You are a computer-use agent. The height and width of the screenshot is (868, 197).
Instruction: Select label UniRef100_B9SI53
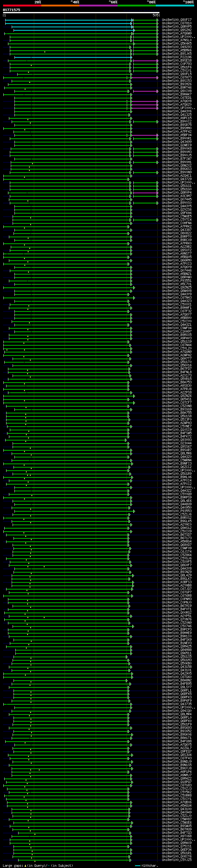point(177,81)
